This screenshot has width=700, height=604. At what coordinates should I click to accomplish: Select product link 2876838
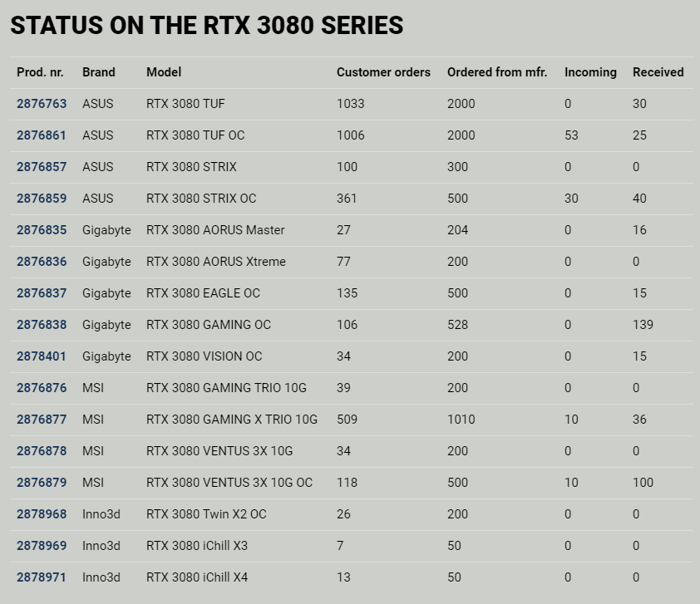[42, 325]
